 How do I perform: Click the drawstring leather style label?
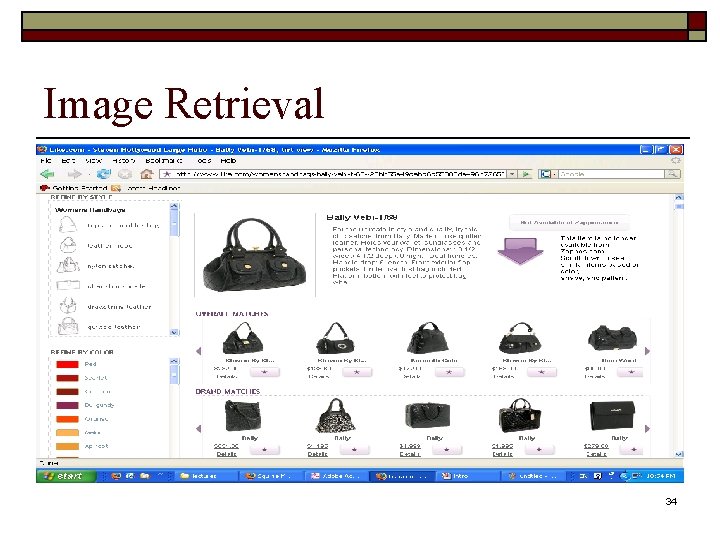pyautogui.click(x=119, y=306)
